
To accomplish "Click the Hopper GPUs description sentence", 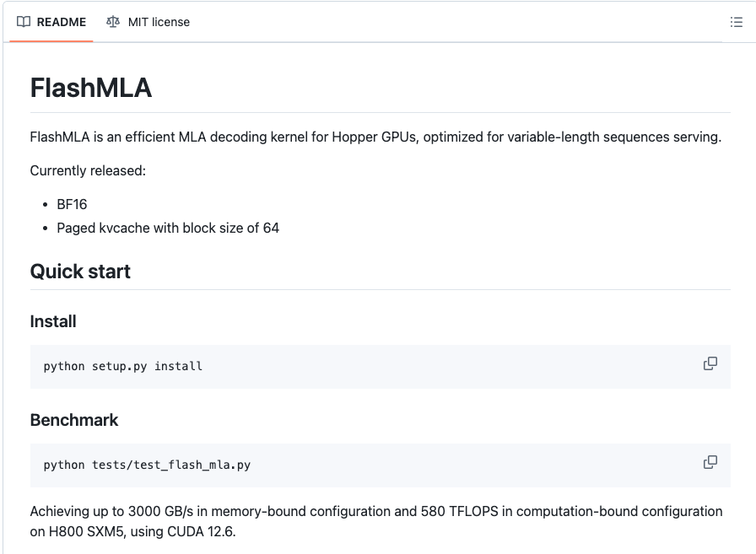I will point(375,137).
